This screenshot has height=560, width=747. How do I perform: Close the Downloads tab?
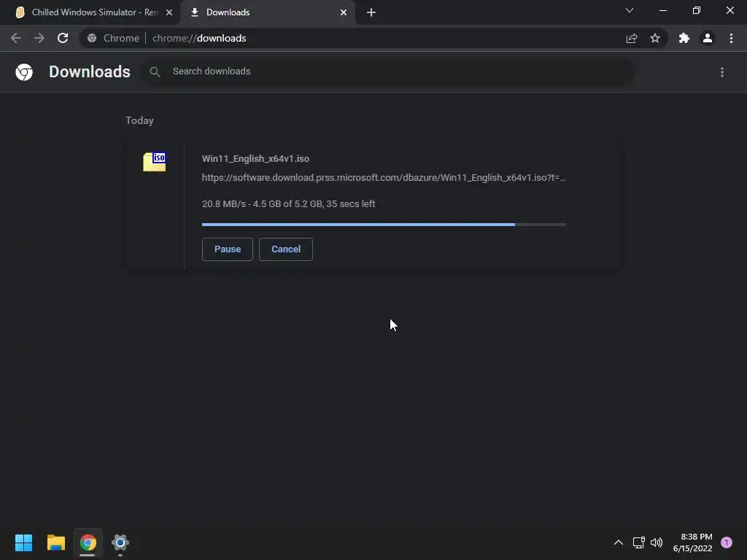[344, 12]
